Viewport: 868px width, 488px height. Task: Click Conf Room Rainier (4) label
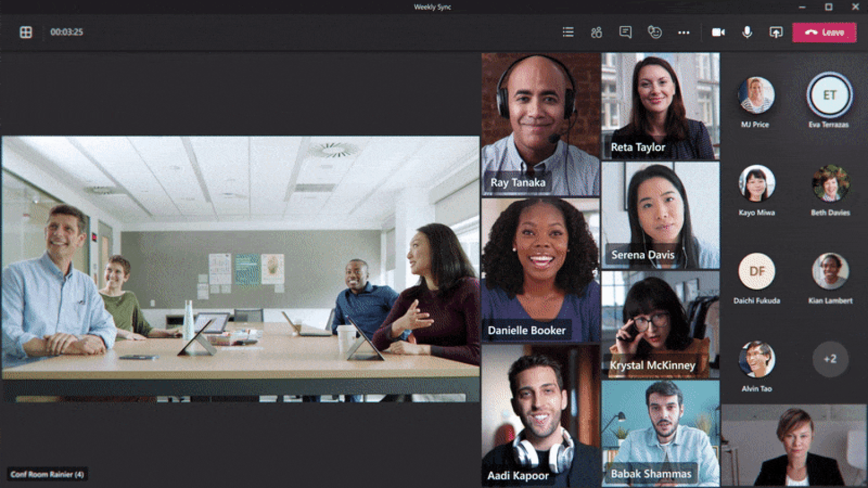(x=47, y=474)
